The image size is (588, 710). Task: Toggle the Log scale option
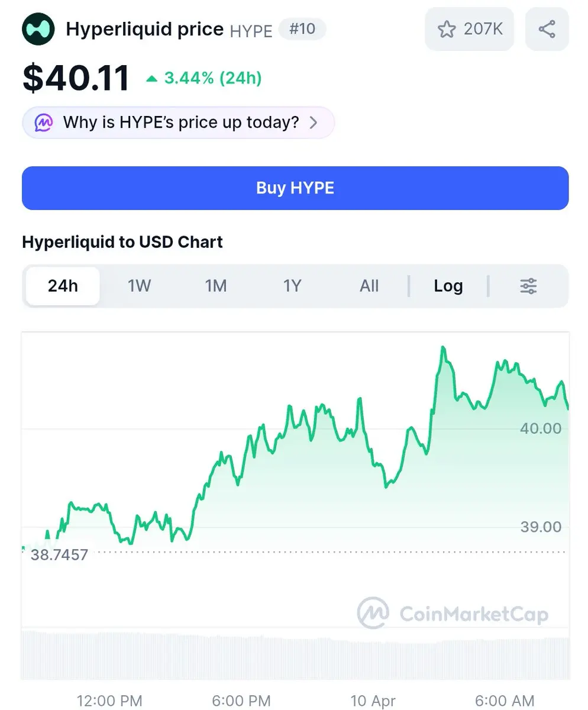tap(448, 286)
